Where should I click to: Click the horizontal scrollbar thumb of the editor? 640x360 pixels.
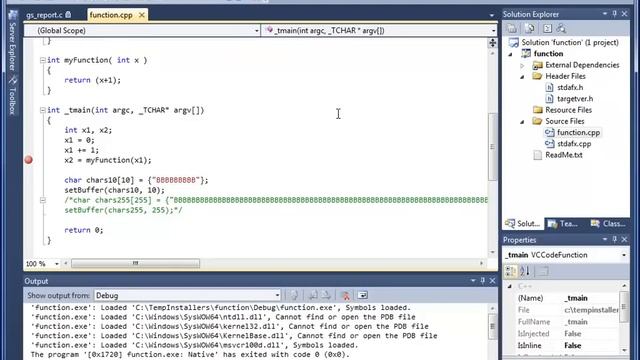(136, 264)
